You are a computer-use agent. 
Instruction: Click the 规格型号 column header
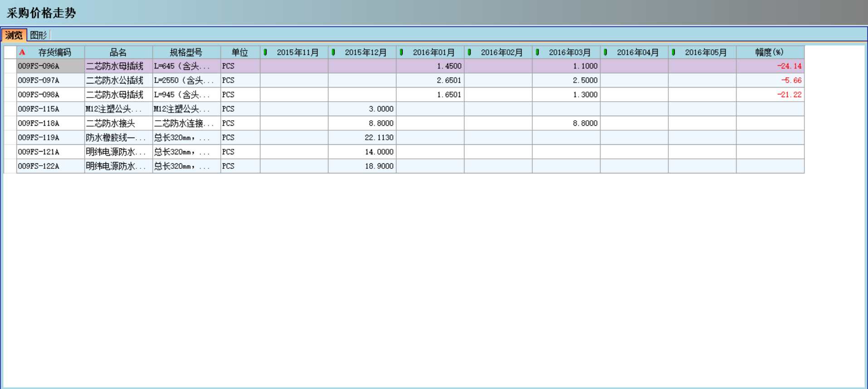click(x=186, y=52)
